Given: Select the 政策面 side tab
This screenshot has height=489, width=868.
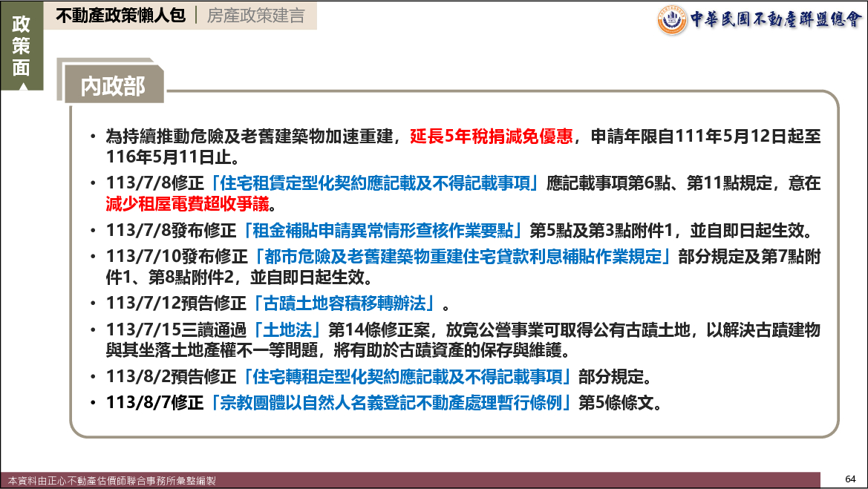Looking at the screenshot, I should [22, 46].
